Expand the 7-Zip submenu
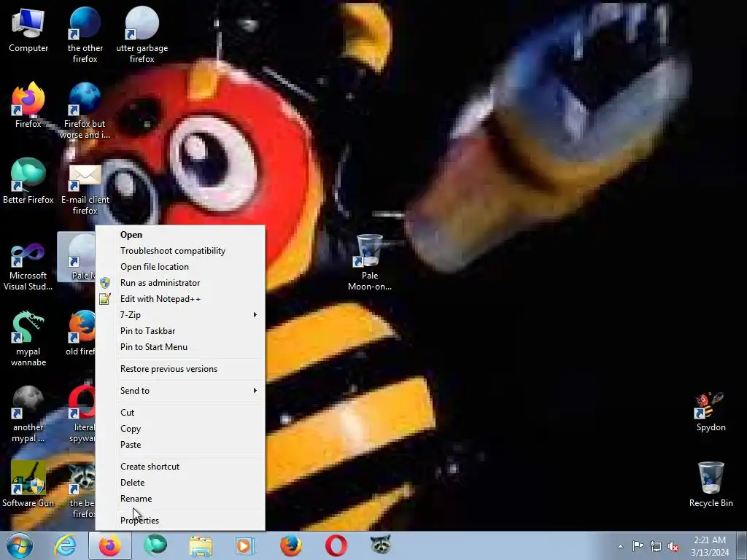 pos(180,315)
